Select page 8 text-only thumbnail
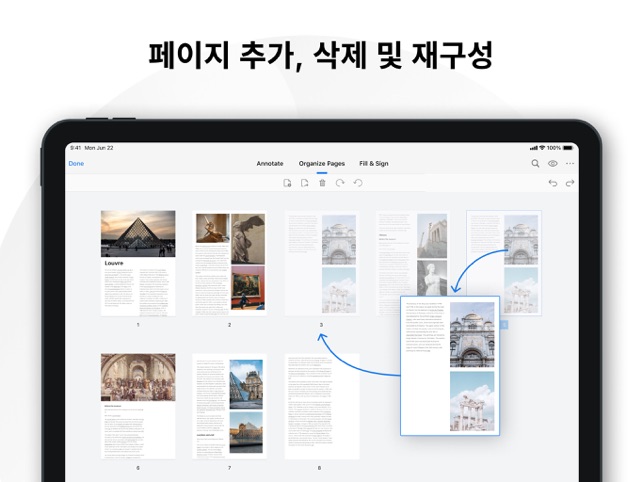This screenshot has width=643, height=482. 322,406
